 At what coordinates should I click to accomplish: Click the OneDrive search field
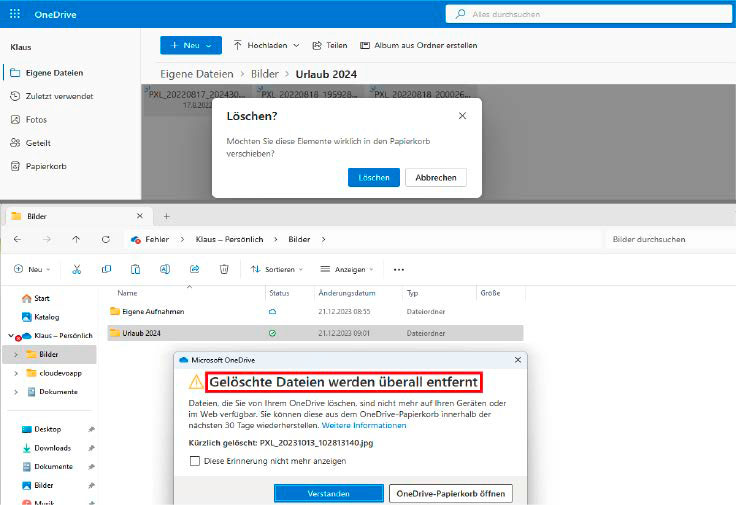(589, 14)
